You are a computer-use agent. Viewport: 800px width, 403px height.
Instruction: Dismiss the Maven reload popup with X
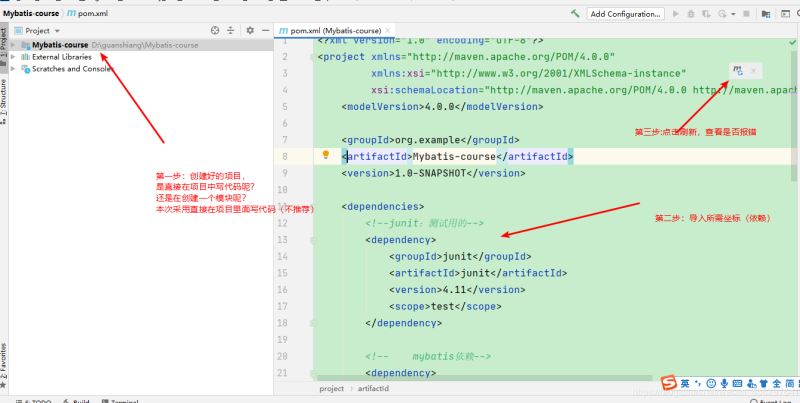[x=753, y=70]
